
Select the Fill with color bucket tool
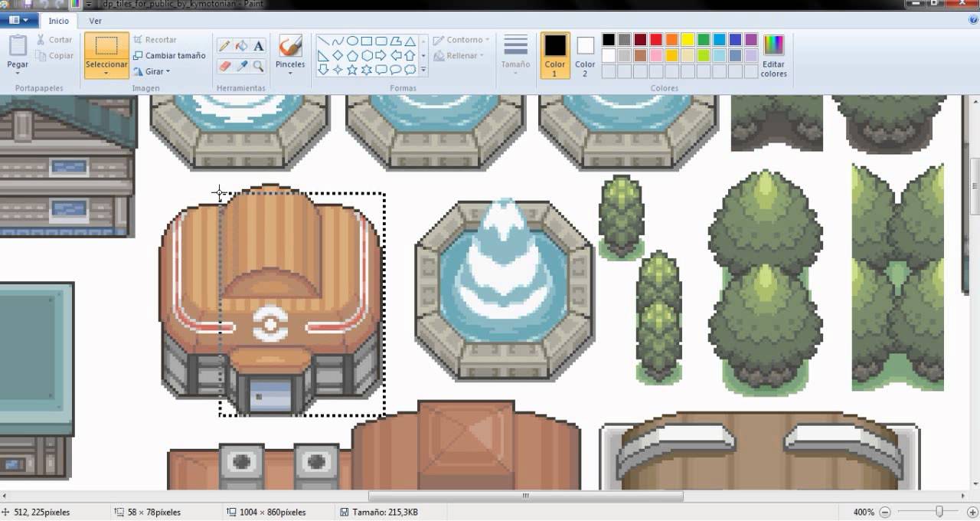coord(241,46)
